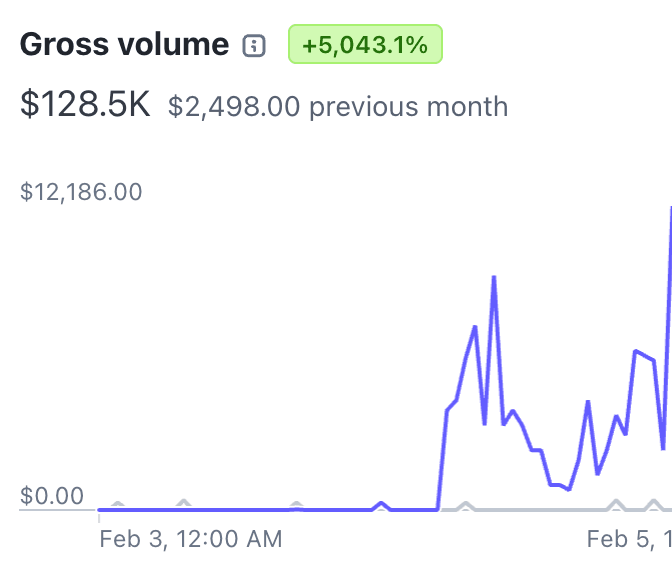672x576 pixels.
Task: Click the $2,498.00 previous month text
Action: 234,107
